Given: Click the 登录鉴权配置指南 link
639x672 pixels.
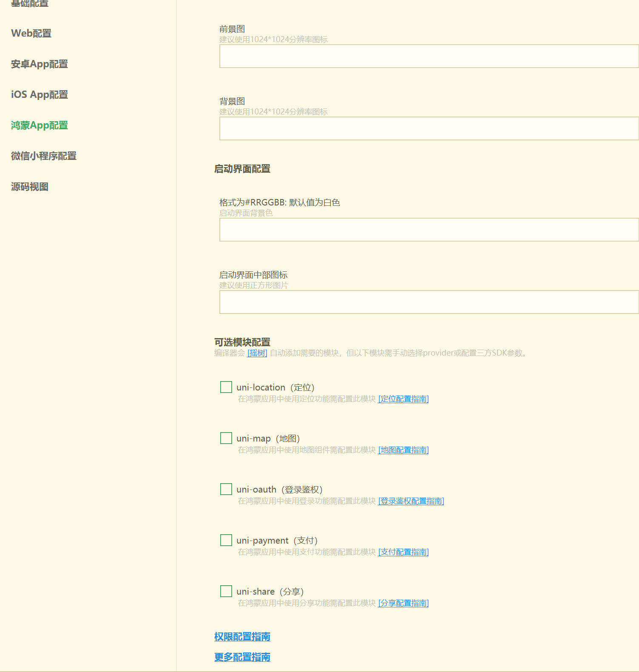Looking at the screenshot, I should (411, 501).
